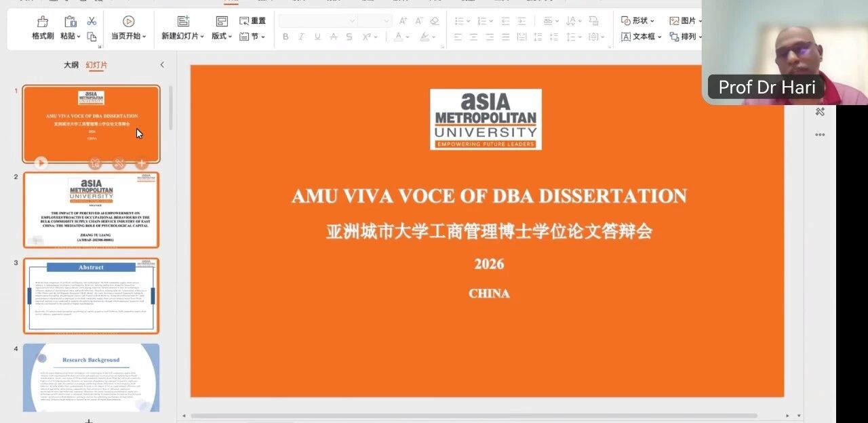868x423 pixels.
Task: Open the Arrange (排列) menu
Action: coord(685,37)
